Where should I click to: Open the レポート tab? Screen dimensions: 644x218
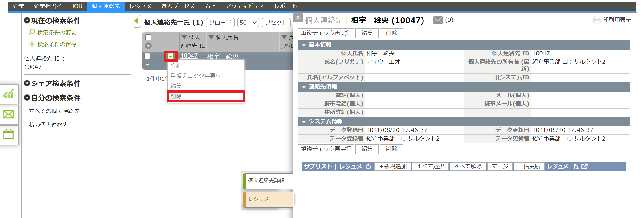tap(286, 6)
